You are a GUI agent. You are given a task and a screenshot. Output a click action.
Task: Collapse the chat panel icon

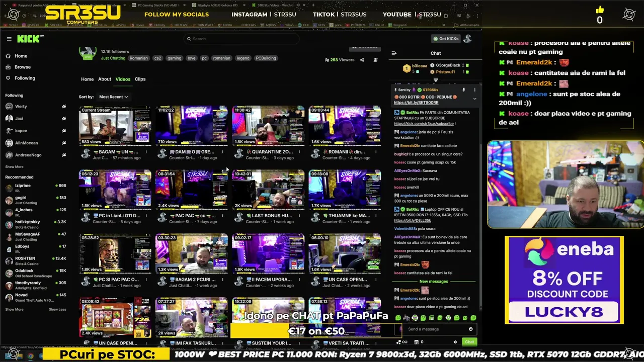point(394,53)
